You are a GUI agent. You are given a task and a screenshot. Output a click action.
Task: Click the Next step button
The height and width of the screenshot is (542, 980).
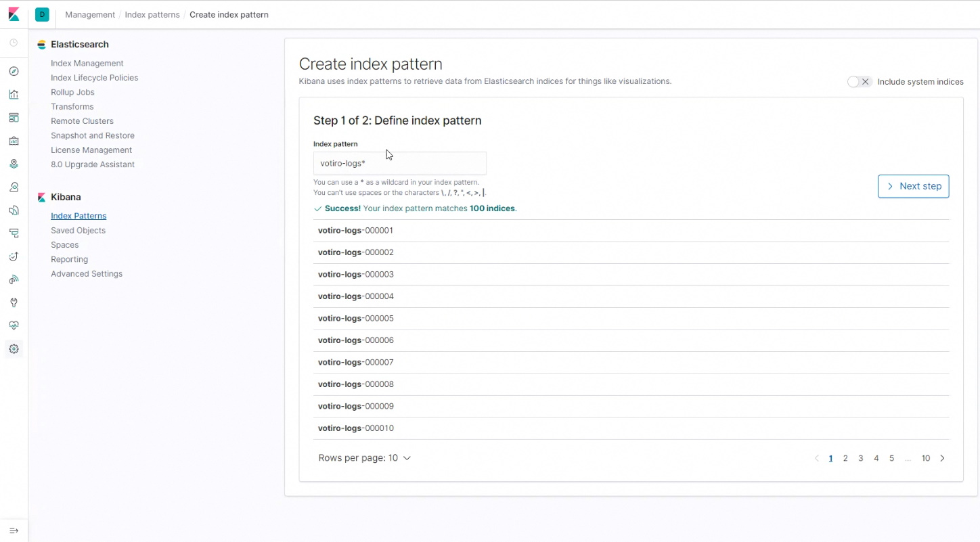[x=914, y=186]
